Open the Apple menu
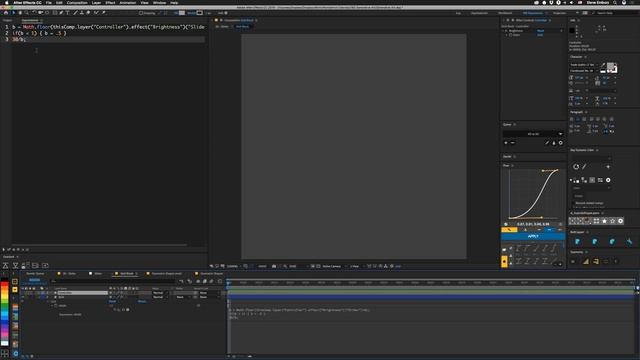640x360 pixels. click(x=6, y=2)
